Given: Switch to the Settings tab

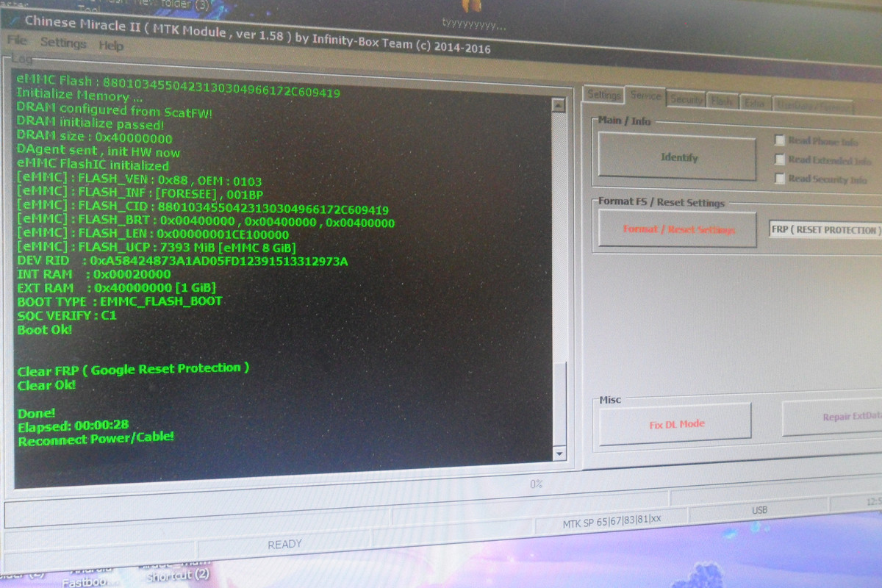Looking at the screenshot, I should click(x=603, y=95).
